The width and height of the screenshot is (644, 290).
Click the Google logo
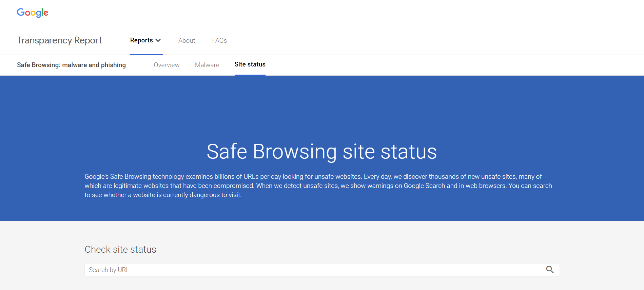tap(33, 13)
